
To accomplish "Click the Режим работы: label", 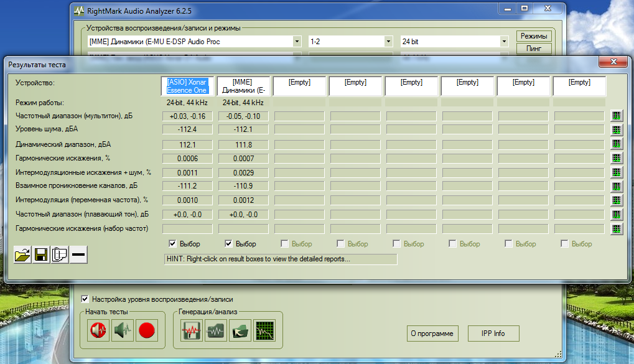I will click(x=40, y=103).
